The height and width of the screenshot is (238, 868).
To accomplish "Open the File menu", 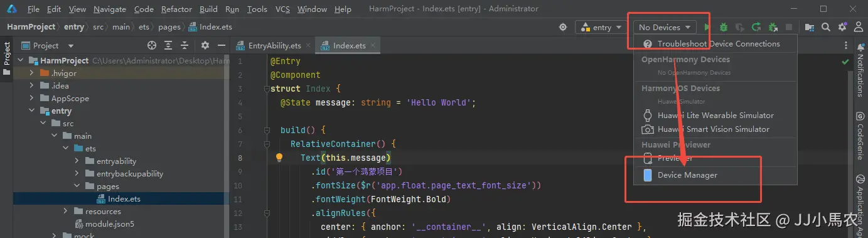I will tap(33, 9).
